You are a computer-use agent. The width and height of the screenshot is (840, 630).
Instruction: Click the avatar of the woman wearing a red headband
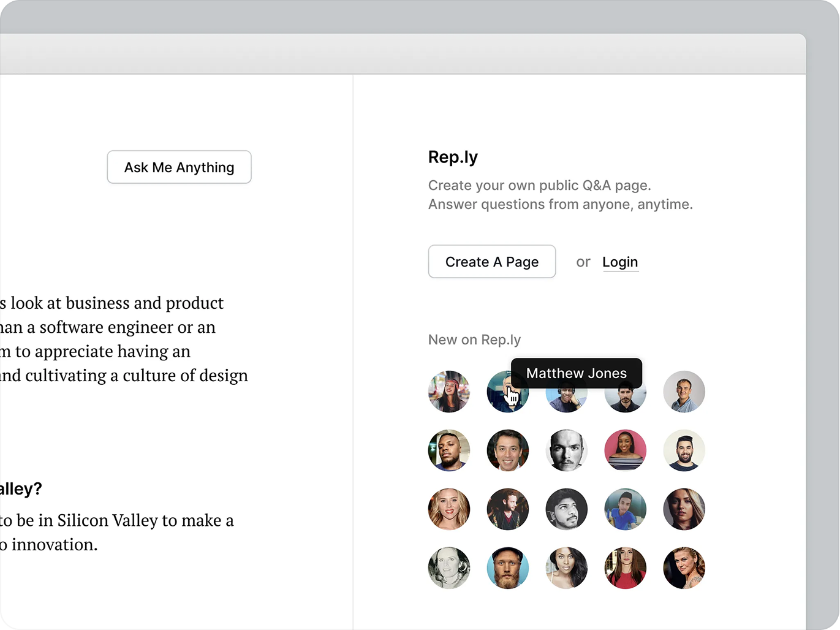click(x=449, y=392)
